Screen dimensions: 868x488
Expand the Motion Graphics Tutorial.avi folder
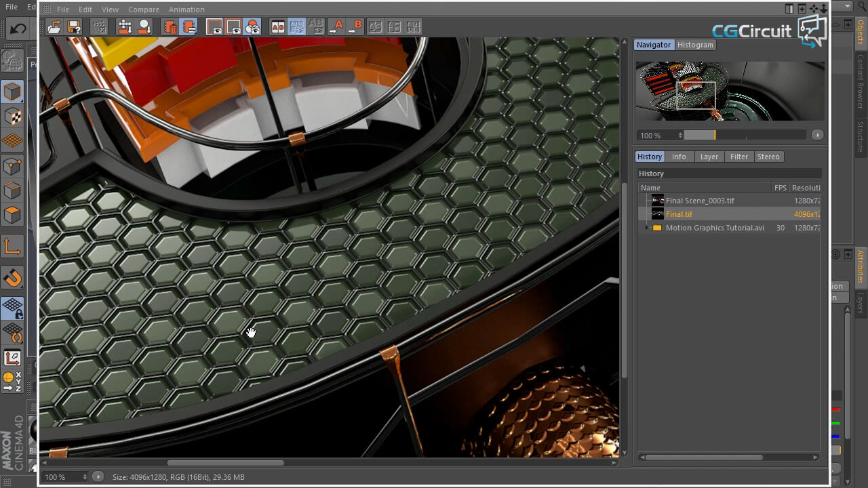pyautogui.click(x=648, y=228)
